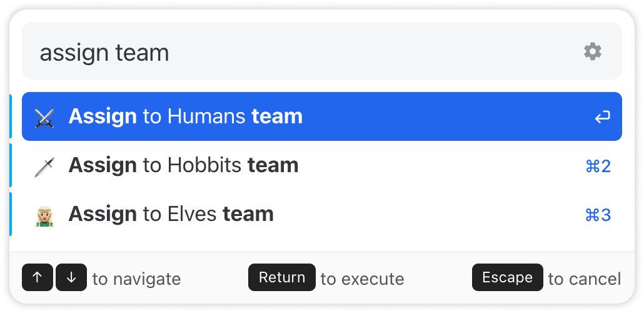This screenshot has height=313, width=644.
Task: Click the down arrow key icon
Action: 71,278
